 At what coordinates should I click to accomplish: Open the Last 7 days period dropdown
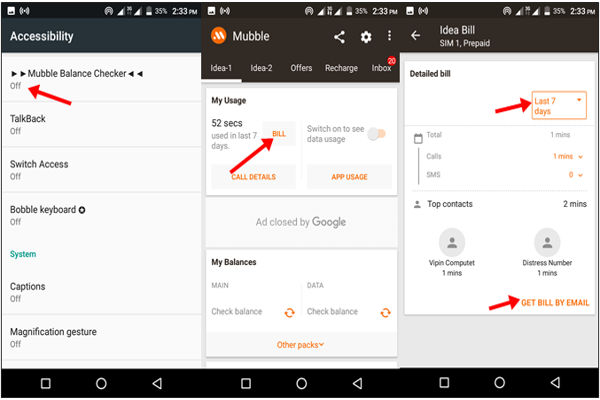click(559, 106)
